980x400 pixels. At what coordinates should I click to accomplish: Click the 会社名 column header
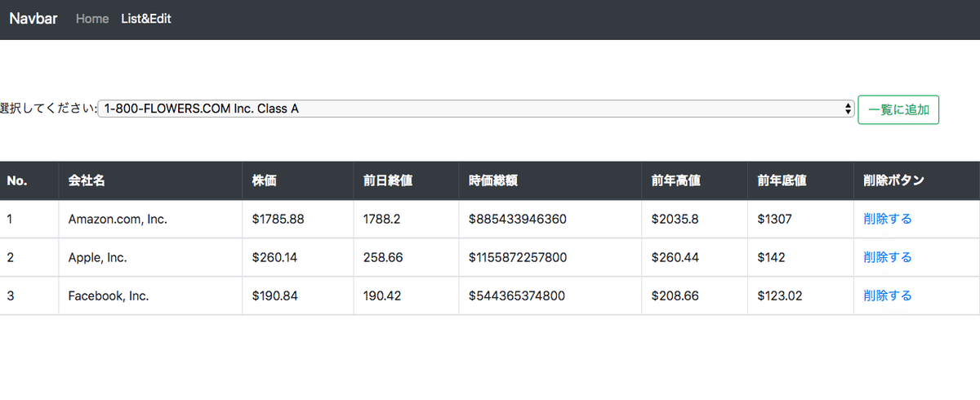[x=87, y=180]
